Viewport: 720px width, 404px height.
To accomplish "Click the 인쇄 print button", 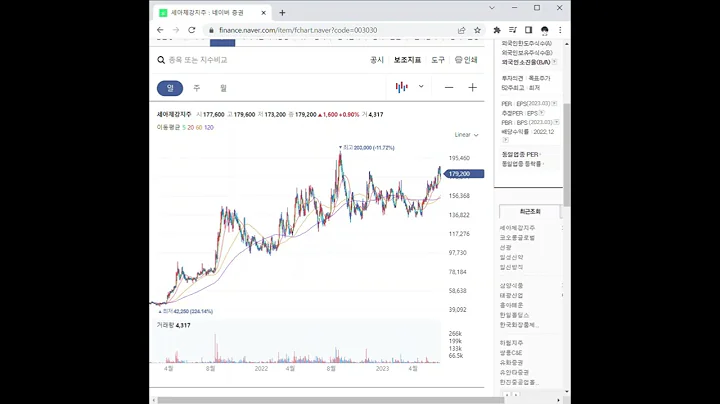I will click(466, 60).
